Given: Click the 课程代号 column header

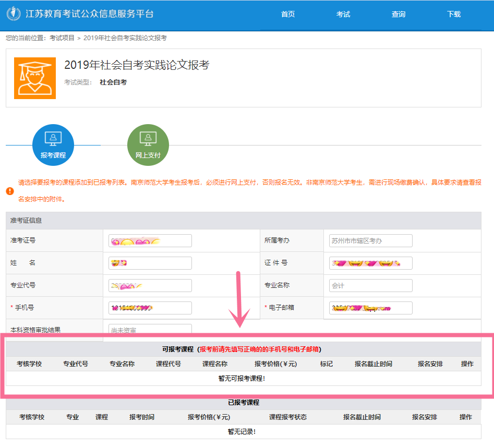Looking at the screenshot, I should (168, 364).
